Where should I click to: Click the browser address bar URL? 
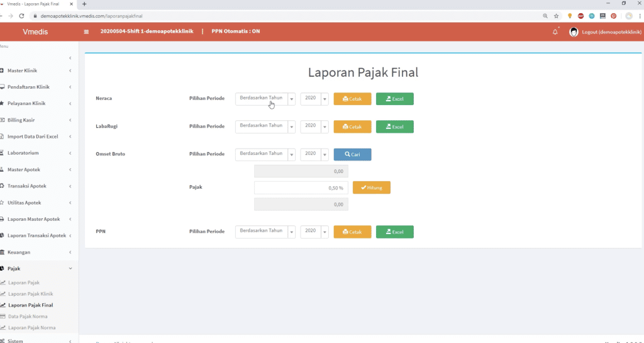tap(91, 16)
